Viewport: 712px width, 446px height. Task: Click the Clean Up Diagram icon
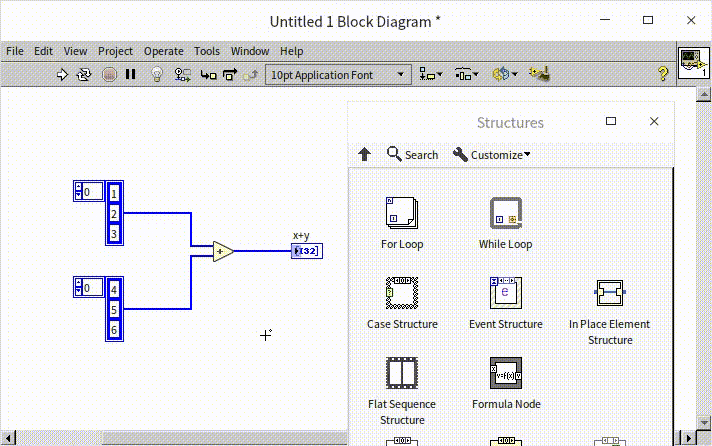[541, 74]
